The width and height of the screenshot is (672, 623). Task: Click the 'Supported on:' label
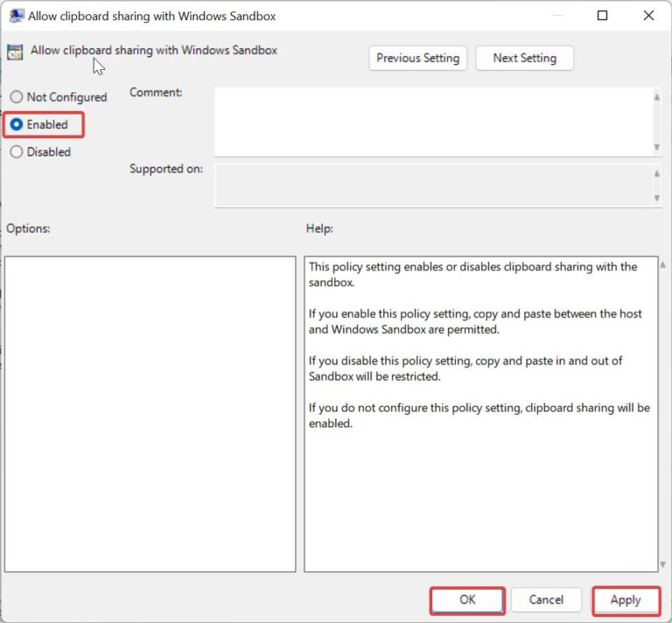(x=166, y=169)
